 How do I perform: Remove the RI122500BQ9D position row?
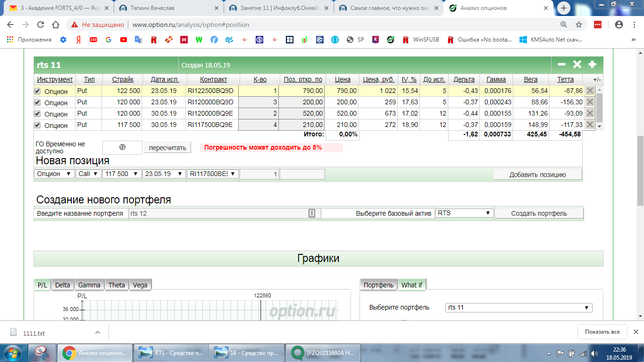pos(590,91)
